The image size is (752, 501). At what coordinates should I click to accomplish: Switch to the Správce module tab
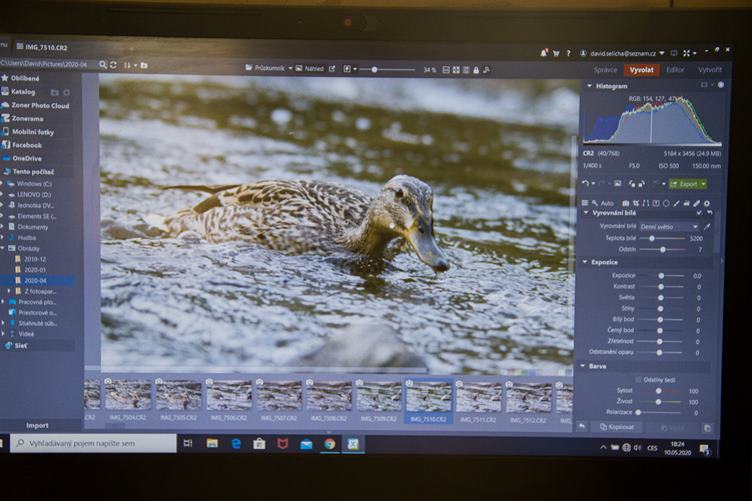coord(605,70)
